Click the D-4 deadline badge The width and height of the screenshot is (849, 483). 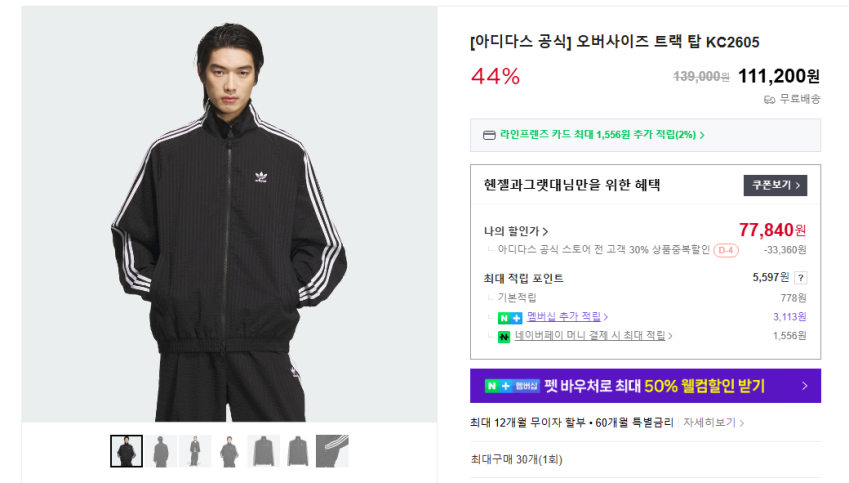[726, 250]
